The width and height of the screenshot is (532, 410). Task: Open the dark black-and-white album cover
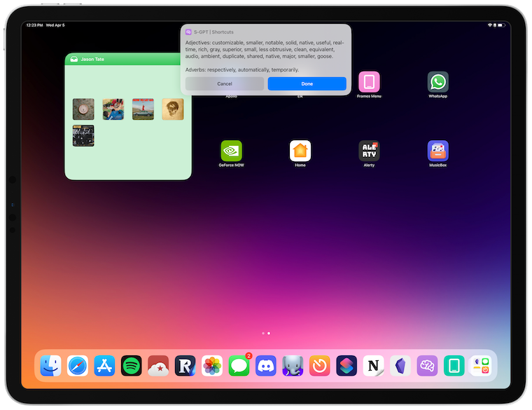(83, 136)
